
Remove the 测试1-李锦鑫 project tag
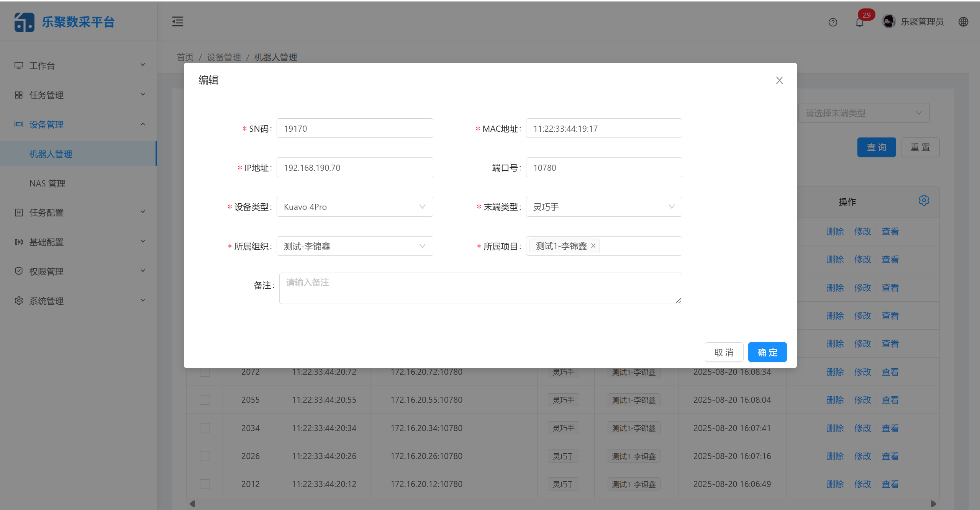[593, 246]
